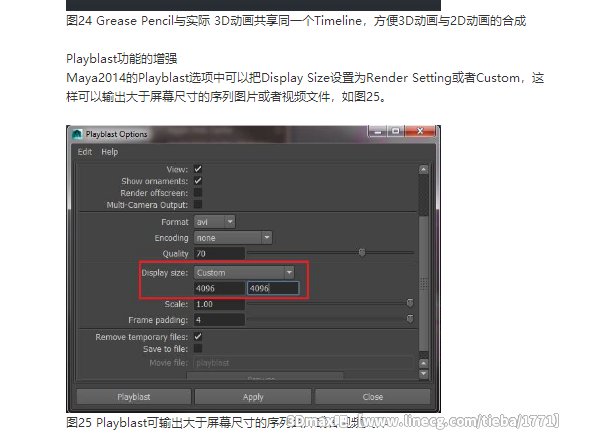The height and width of the screenshot is (440, 599).
Task: Click the Playblast button
Action: (x=134, y=397)
